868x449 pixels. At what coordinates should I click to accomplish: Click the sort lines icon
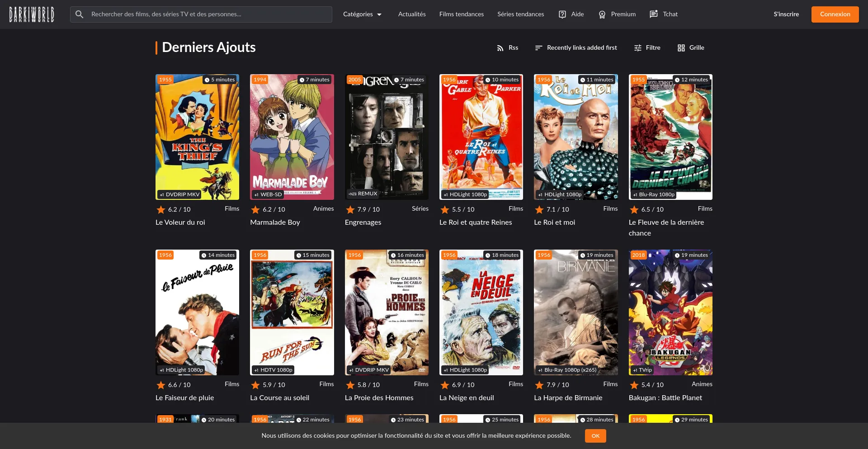tap(538, 48)
